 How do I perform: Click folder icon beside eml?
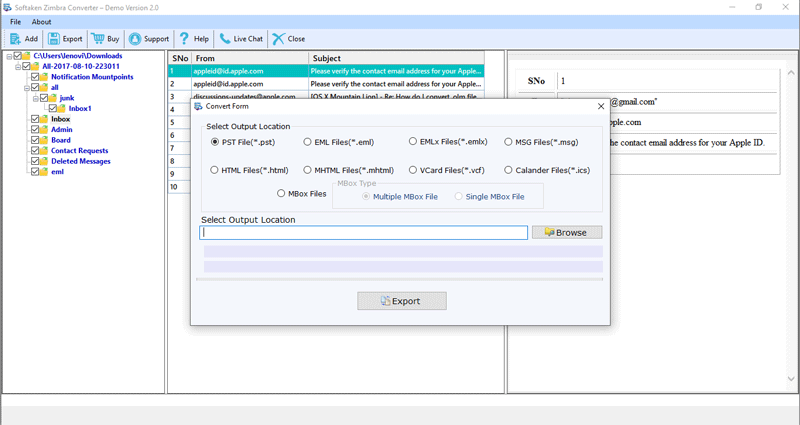44,172
